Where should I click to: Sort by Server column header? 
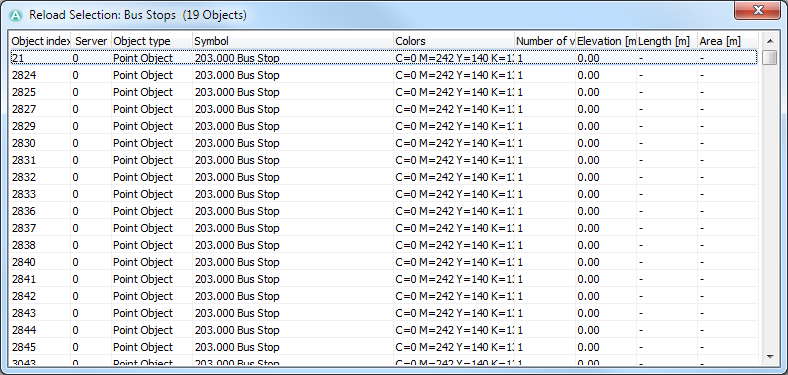91,41
